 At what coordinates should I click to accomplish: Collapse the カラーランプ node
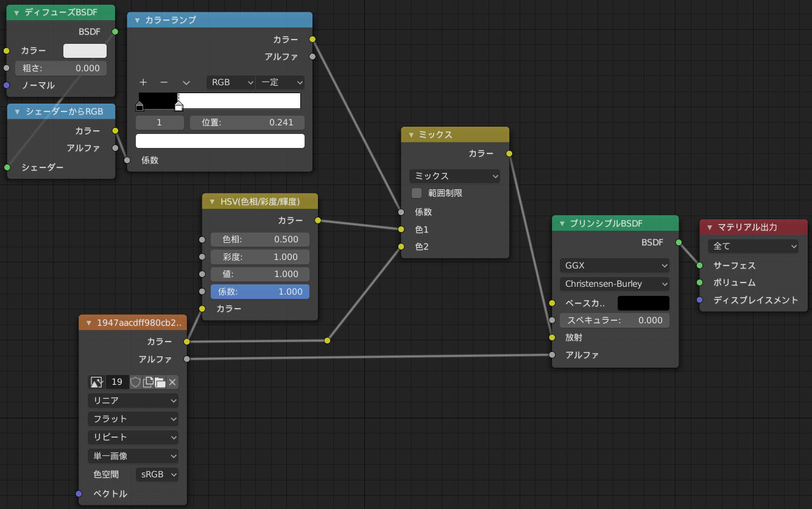pyautogui.click(x=137, y=20)
